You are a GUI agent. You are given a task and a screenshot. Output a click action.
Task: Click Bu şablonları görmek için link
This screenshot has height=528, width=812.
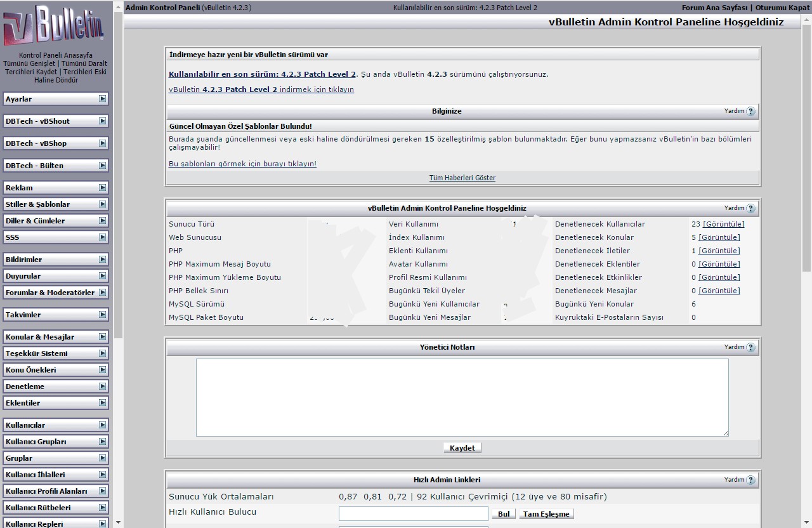242,164
